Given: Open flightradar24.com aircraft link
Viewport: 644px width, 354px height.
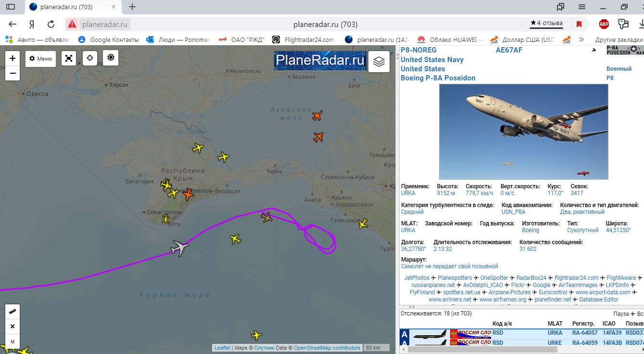Looking at the screenshot, I should [x=577, y=278].
